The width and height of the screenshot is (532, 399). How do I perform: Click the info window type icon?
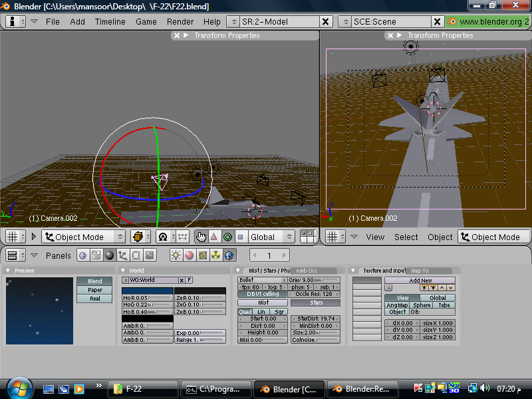coord(15,22)
